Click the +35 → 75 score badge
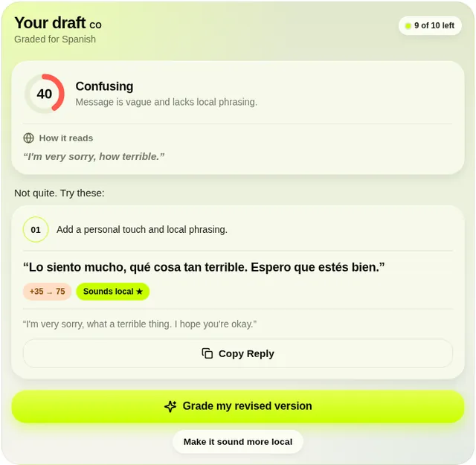The height and width of the screenshot is (465, 476). (x=47, y=292)
